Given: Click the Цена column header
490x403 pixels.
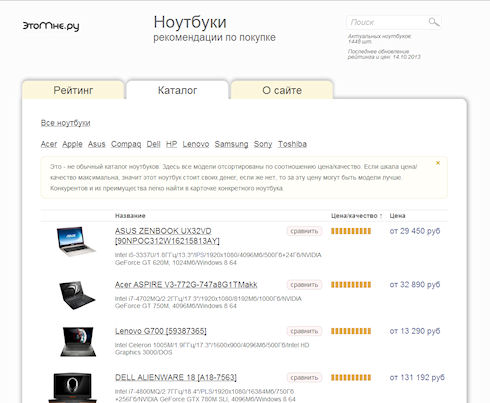Looking at the screenshot, I should (397, 216).
